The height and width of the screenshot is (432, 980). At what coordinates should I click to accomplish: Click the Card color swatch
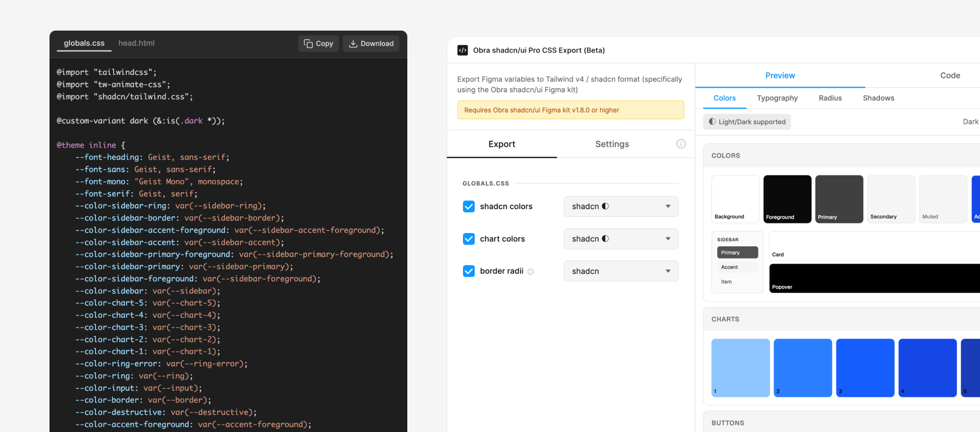[874, 246]
